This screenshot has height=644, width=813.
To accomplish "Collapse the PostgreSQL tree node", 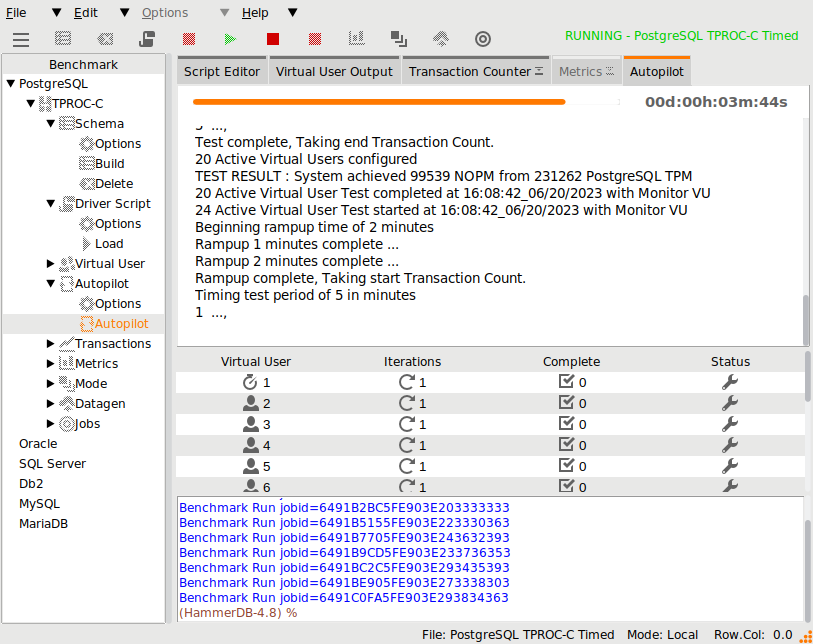I will pyautogui.click(x=10, y=83).
